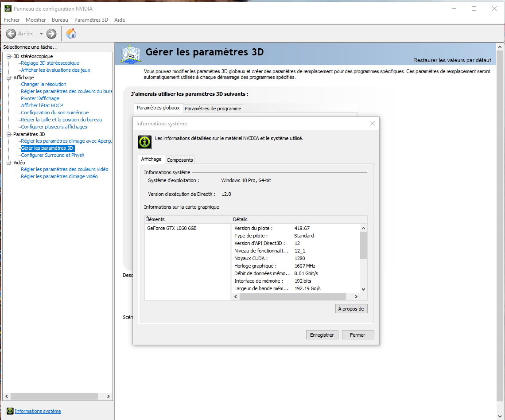This screenshot has width=505, height=420.
Task: Open the Bureau menu
Action: 60,19
